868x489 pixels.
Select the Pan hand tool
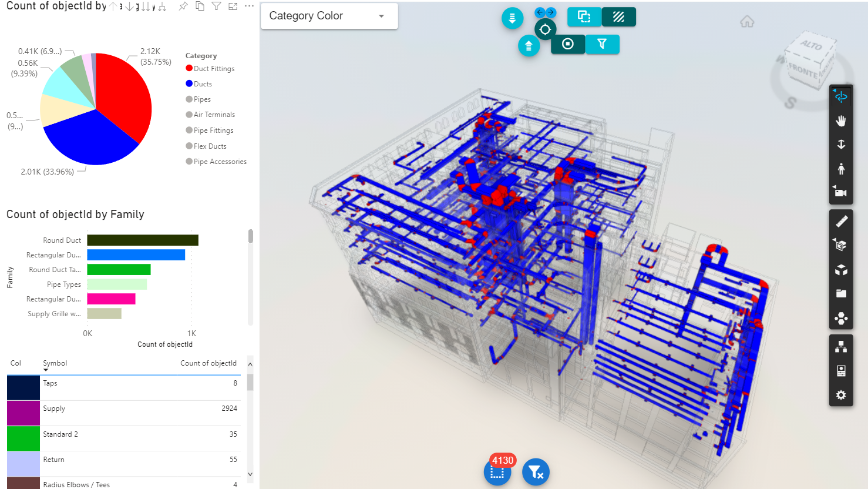click(x=841, y=120)
